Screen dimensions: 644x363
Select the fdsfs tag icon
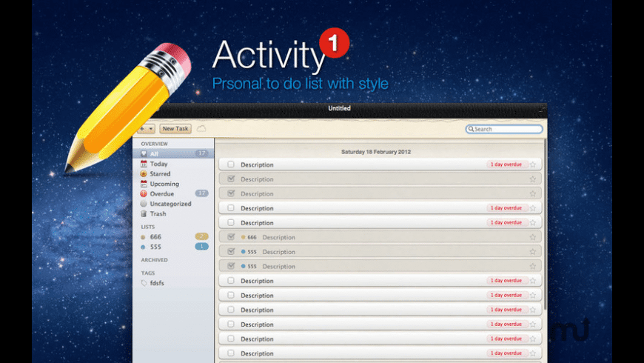pyautogui.click(x=144, y=283)
